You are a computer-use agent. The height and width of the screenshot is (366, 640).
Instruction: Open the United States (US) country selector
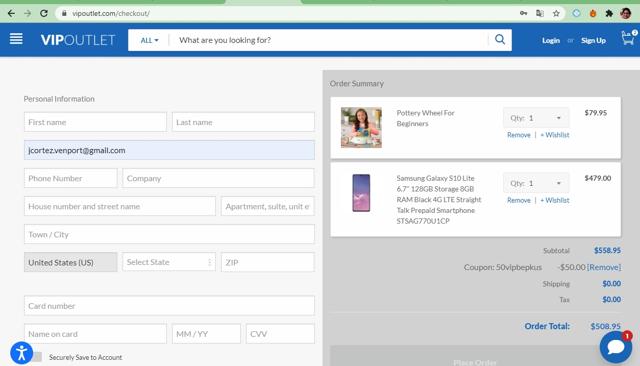pyautogui.click(x=71, y=262)
